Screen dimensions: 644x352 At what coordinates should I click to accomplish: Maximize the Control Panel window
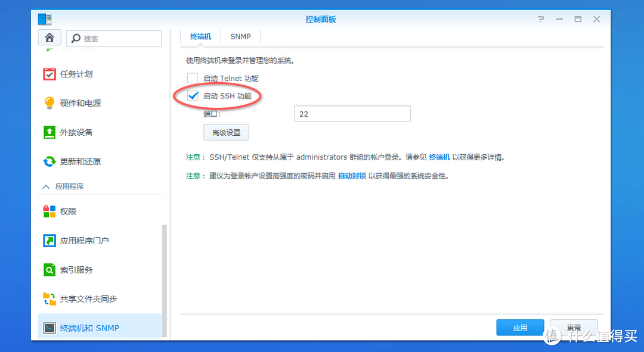coord(578,19)
